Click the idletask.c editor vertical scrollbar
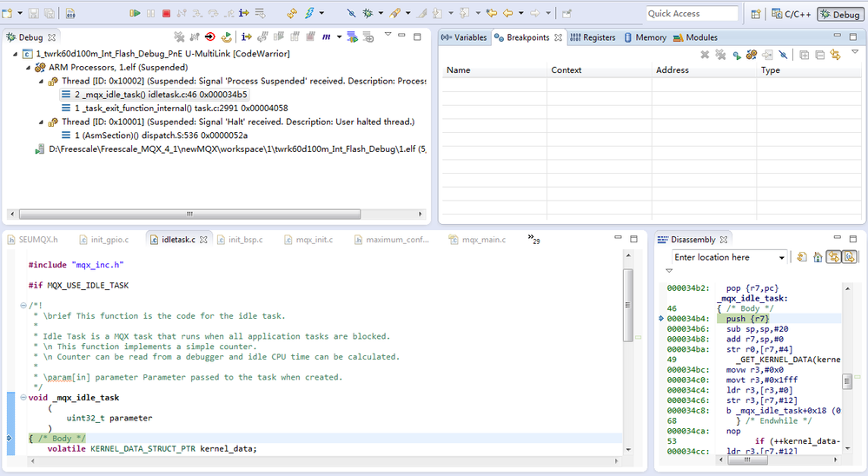868x476 pixels. pos(627,306)
